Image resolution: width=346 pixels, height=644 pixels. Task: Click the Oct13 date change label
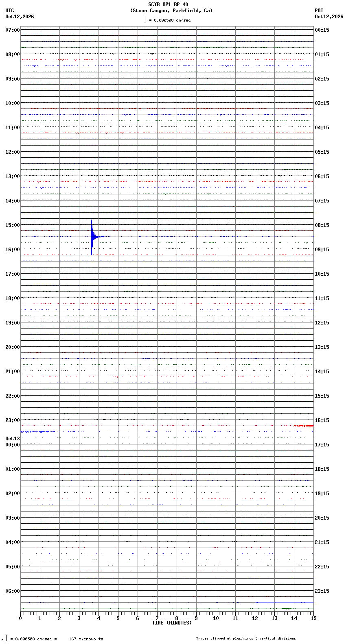(x=13, y=439)
